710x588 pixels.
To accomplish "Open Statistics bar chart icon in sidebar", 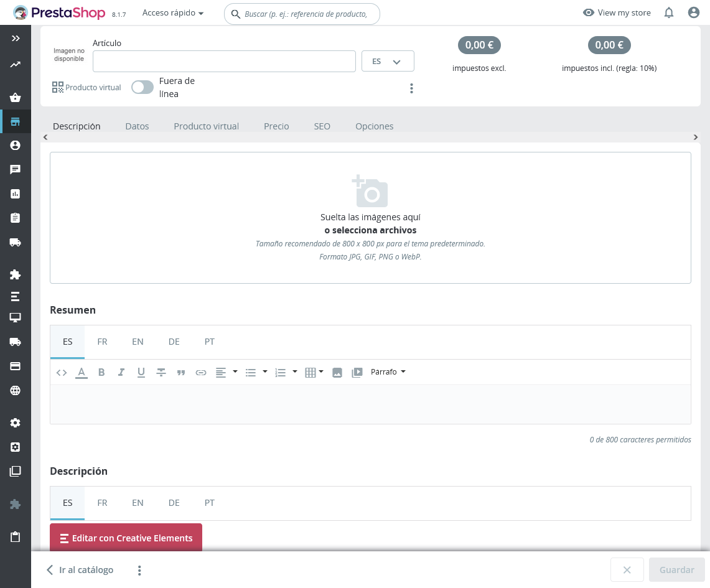I will click(x=16, y=194).
